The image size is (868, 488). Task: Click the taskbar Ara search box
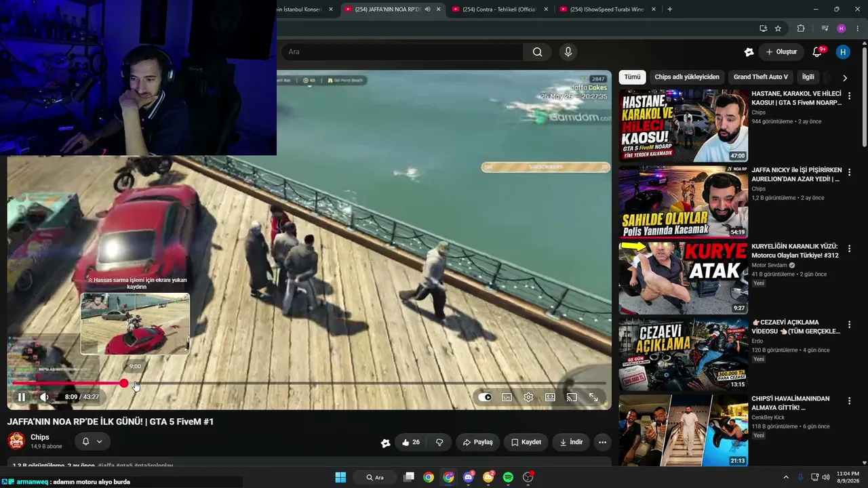point(375,477)
